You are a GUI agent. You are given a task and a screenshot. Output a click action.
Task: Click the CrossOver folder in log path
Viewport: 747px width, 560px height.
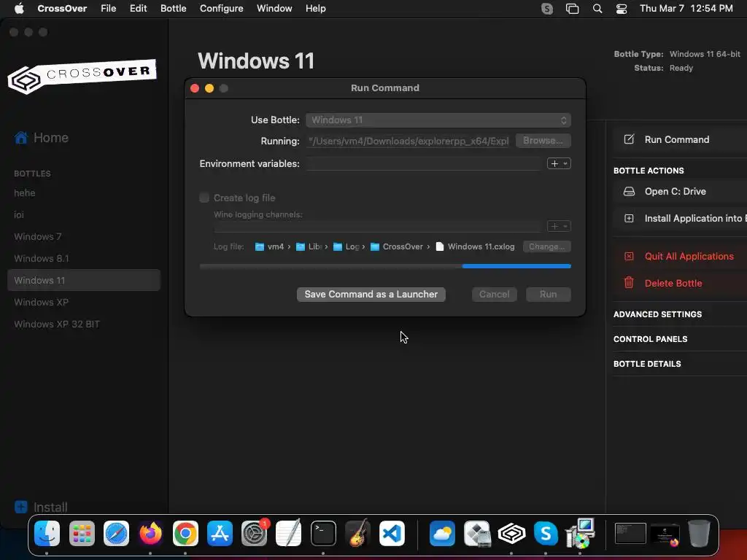(x=396, y=246)
